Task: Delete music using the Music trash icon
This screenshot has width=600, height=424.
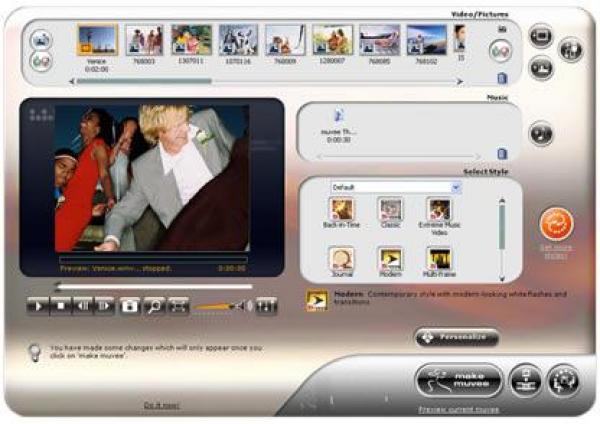Action: pos(502,153)
